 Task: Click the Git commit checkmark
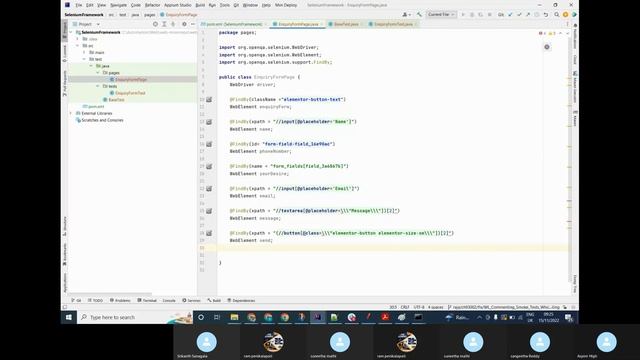point(519,15)
